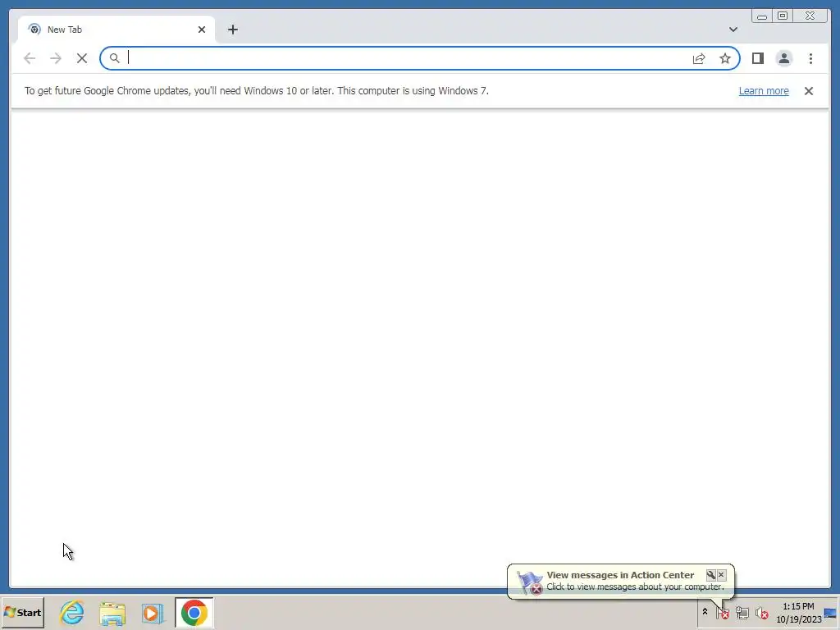Open Action Center balloon message
840x630 pixels.
(x=620, y=582)
